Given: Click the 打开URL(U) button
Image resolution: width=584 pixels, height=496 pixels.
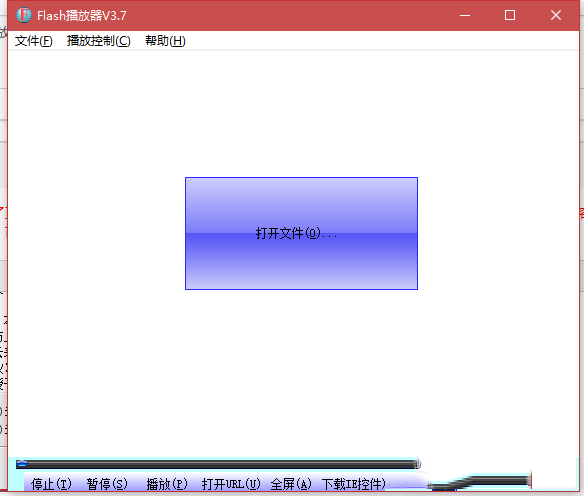Looking at the screenshot, I should [x=231, y=484].
